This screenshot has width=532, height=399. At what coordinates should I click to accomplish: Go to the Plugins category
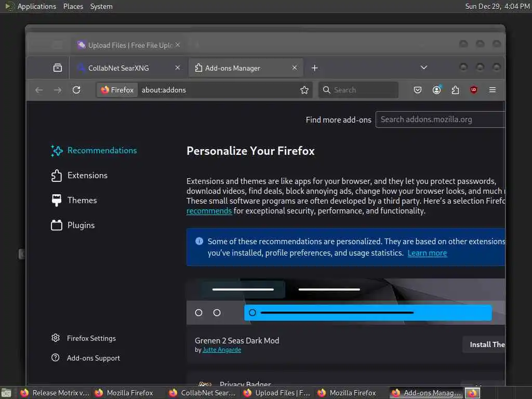[73, 225]
